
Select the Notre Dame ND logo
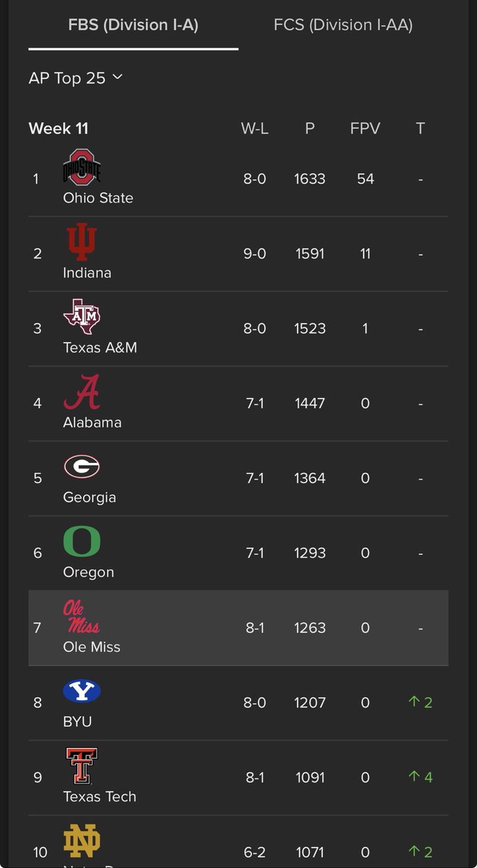pos(82,841)
